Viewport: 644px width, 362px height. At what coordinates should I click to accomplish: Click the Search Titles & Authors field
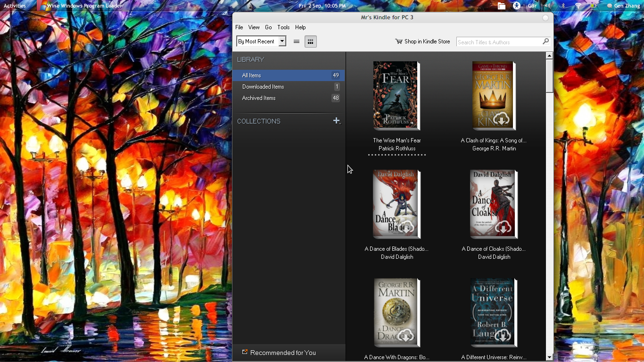coord(499,42)
